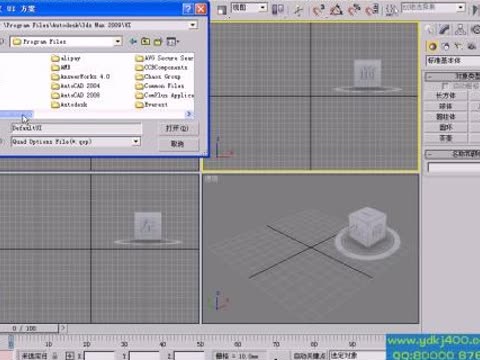
Task: Click the time slider next-frame arrow
Action: (63, 328)
